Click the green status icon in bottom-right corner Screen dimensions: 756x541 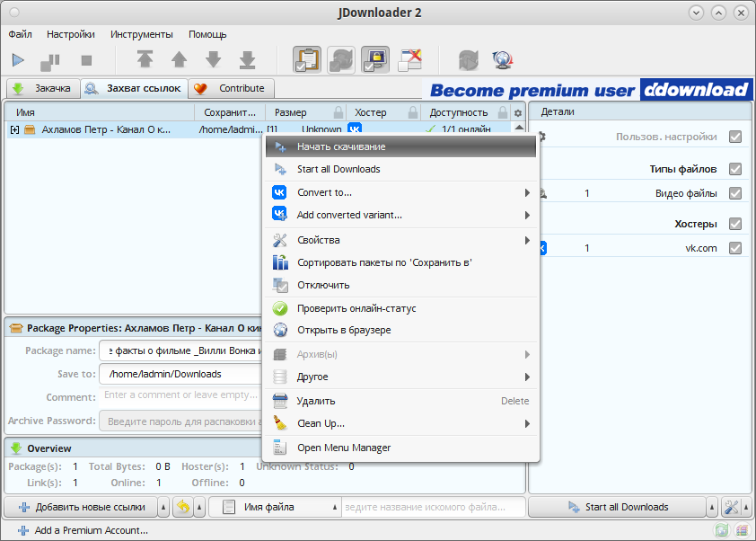[x=722, y=530]
